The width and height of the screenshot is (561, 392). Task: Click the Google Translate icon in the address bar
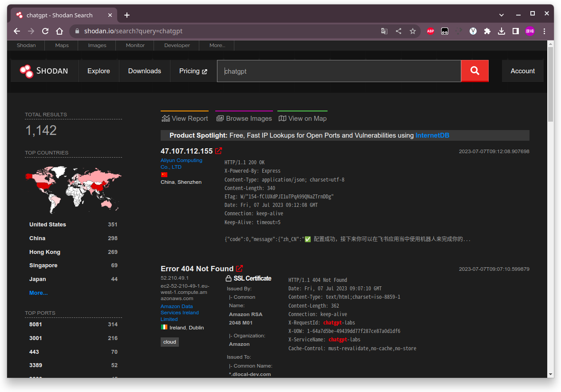point(384,31)
